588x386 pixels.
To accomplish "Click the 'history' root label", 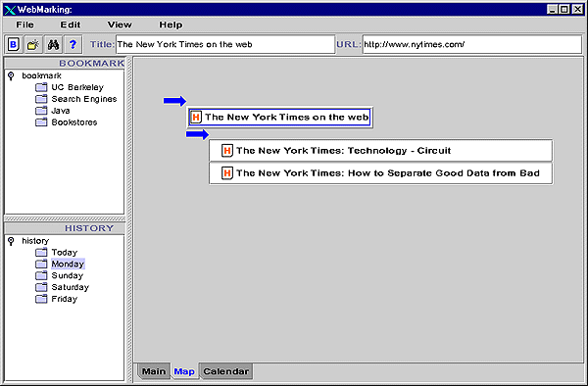I will pos(35,241).
